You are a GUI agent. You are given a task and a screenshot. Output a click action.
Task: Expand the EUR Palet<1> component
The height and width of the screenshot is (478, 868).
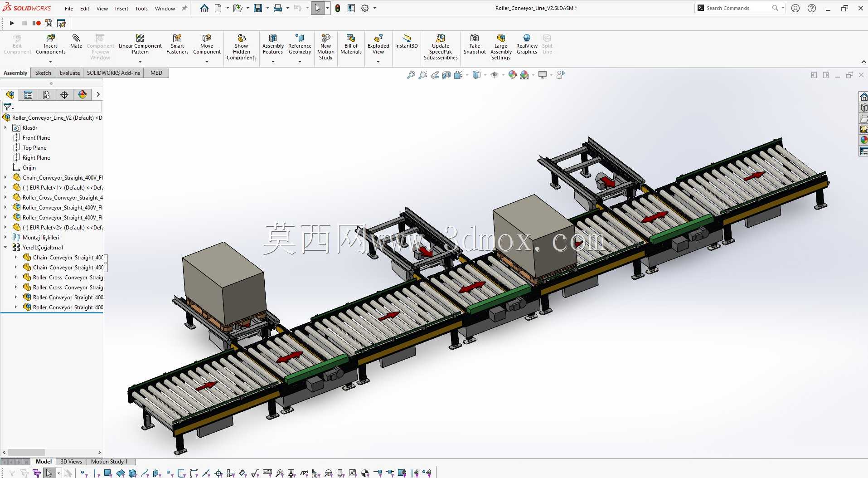click(5, 188)
